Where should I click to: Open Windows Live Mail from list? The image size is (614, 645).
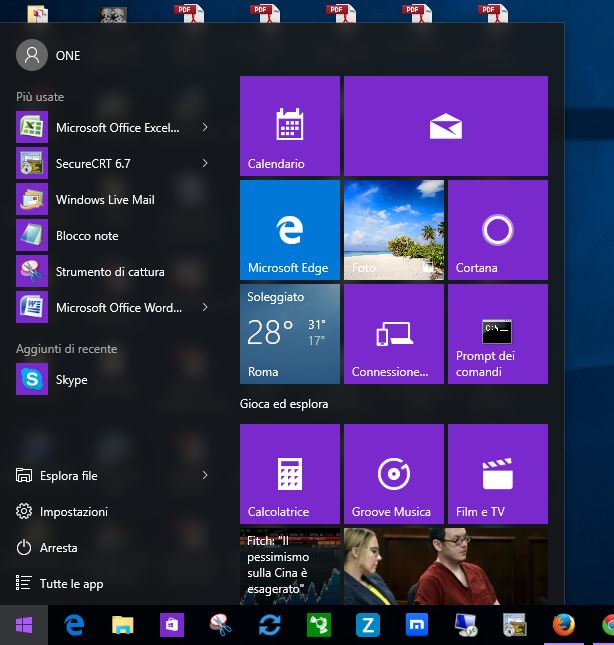coord(104,200)
